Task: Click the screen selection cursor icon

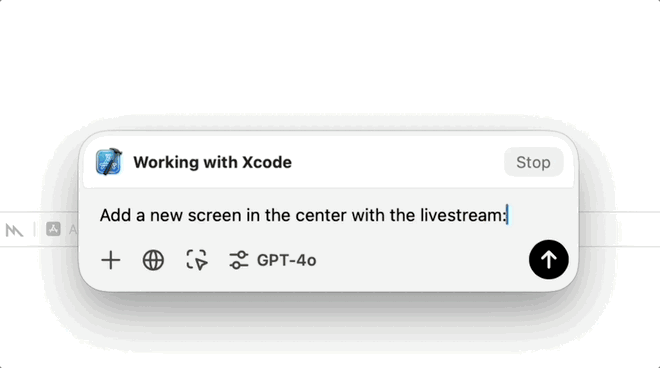Action: pos(197,260)
